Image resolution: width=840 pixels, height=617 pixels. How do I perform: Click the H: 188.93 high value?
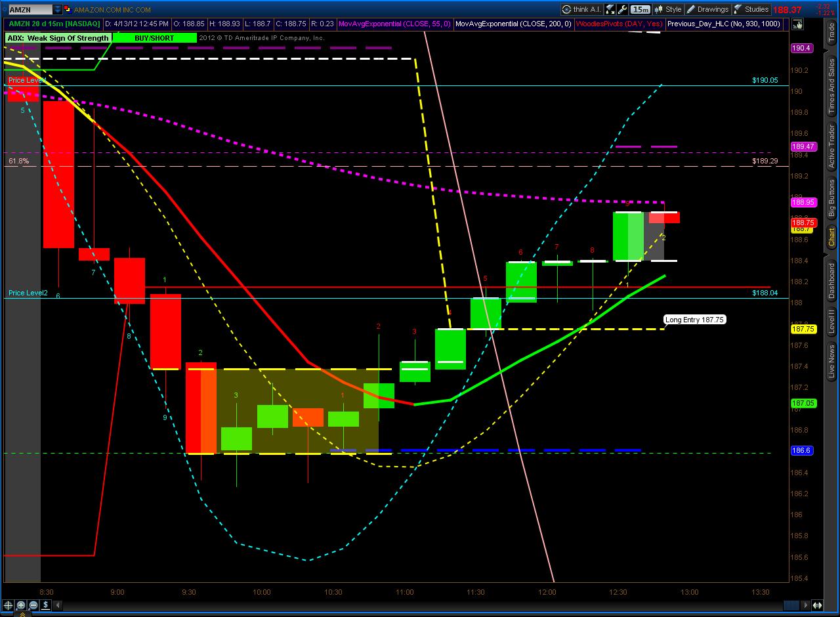click(225, 24)
